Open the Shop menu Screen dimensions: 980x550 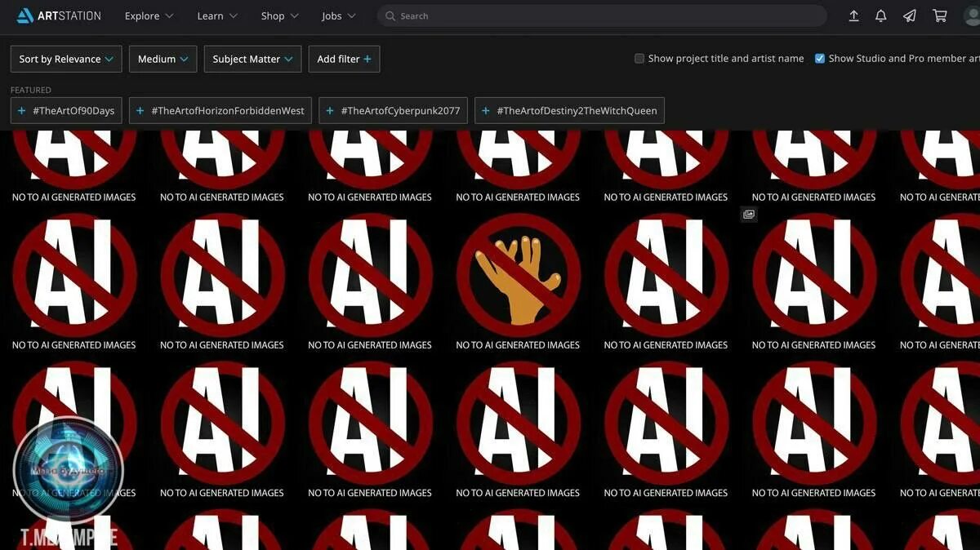[279, 16]
